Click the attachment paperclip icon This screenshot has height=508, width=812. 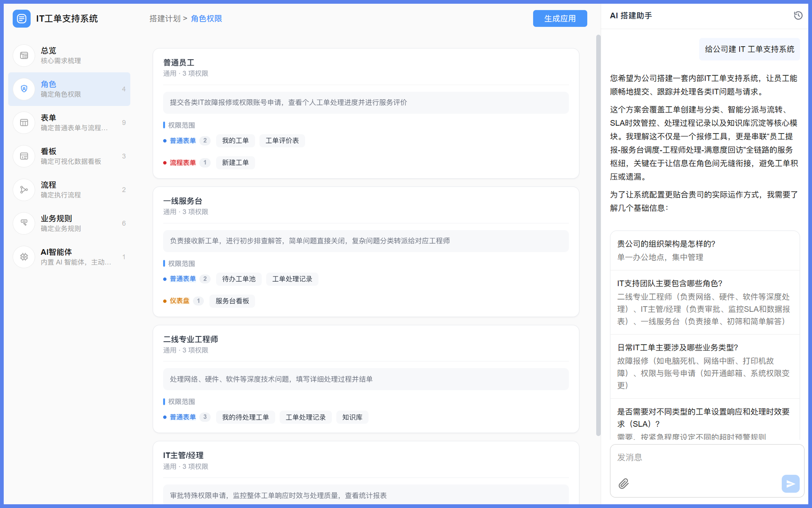point(623,483)
